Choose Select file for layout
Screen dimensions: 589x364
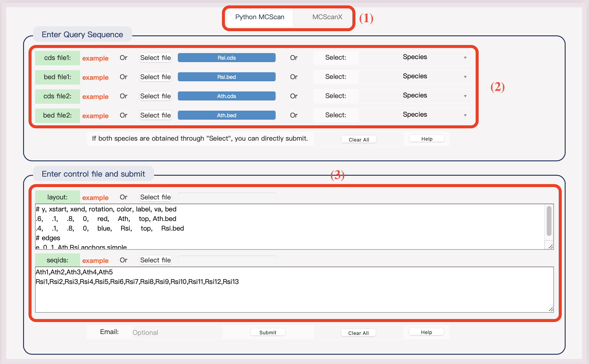[x=155, y=197]
